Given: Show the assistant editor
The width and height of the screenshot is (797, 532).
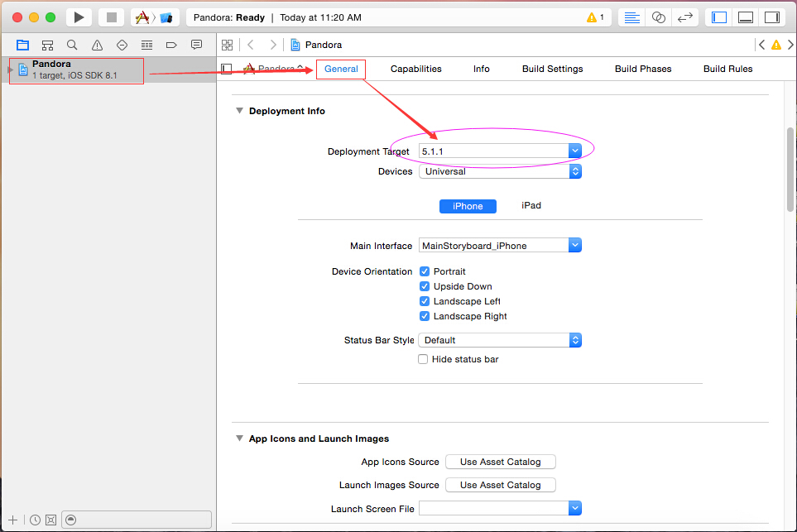Looking at the screenshot, I should [658, 17].
